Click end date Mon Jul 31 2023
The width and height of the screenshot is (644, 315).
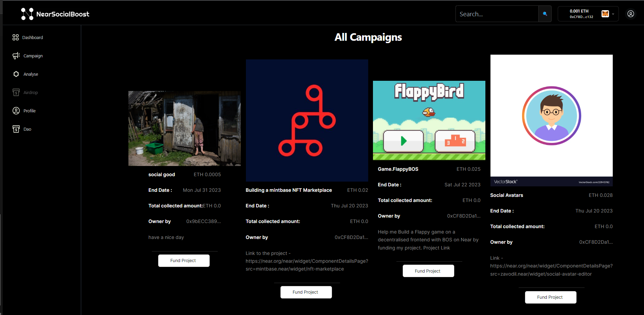(202, 190)
